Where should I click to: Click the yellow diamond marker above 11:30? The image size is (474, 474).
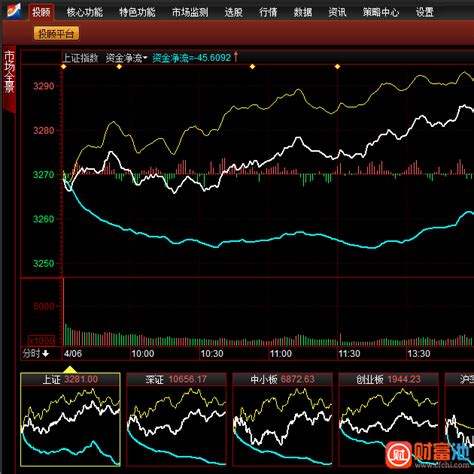click(337, 67)
